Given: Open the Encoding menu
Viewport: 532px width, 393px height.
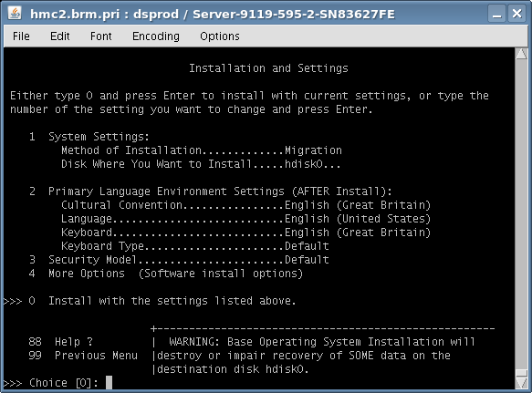Looking at the screenshot, I should 156,36.
